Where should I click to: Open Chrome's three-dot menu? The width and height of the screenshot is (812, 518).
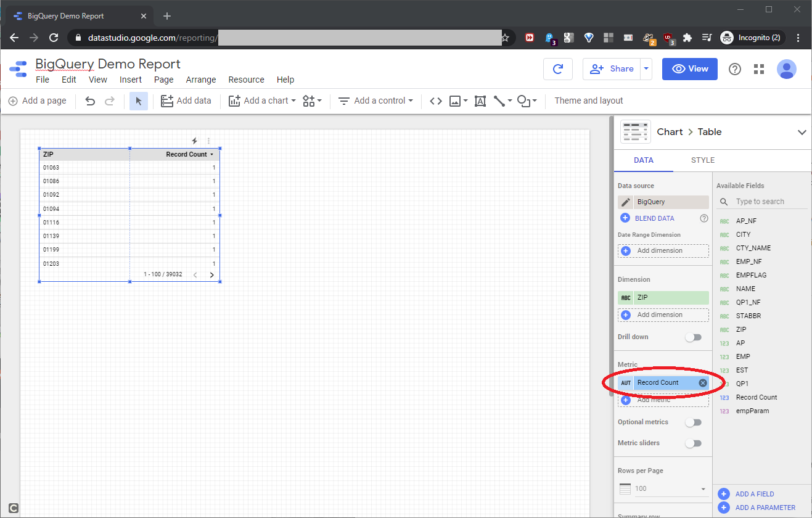coord(799,38)
